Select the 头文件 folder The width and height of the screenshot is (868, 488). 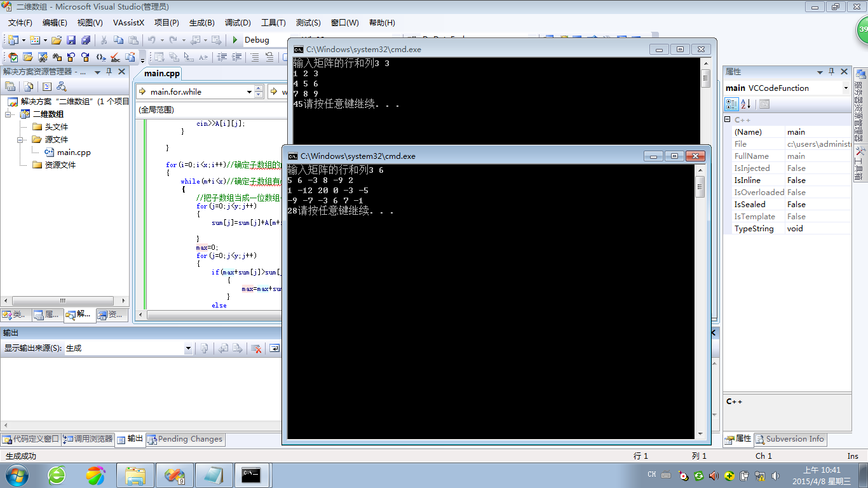pos(57,127)
